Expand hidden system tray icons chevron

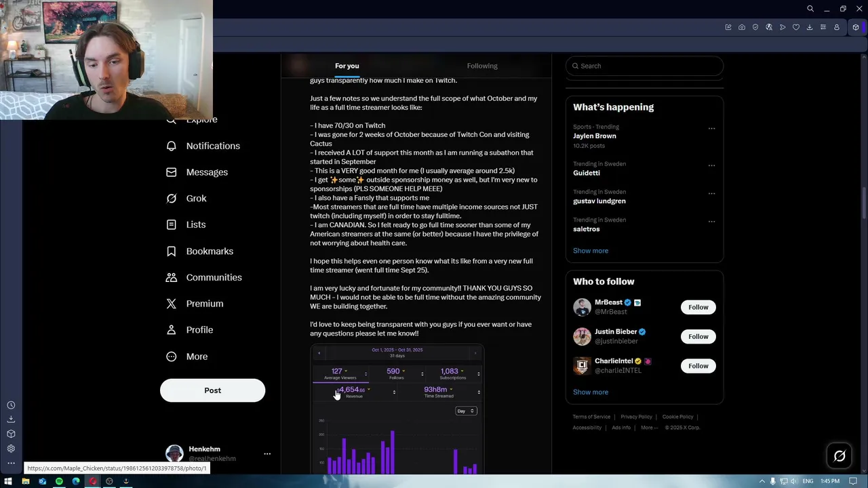(762, 481)
